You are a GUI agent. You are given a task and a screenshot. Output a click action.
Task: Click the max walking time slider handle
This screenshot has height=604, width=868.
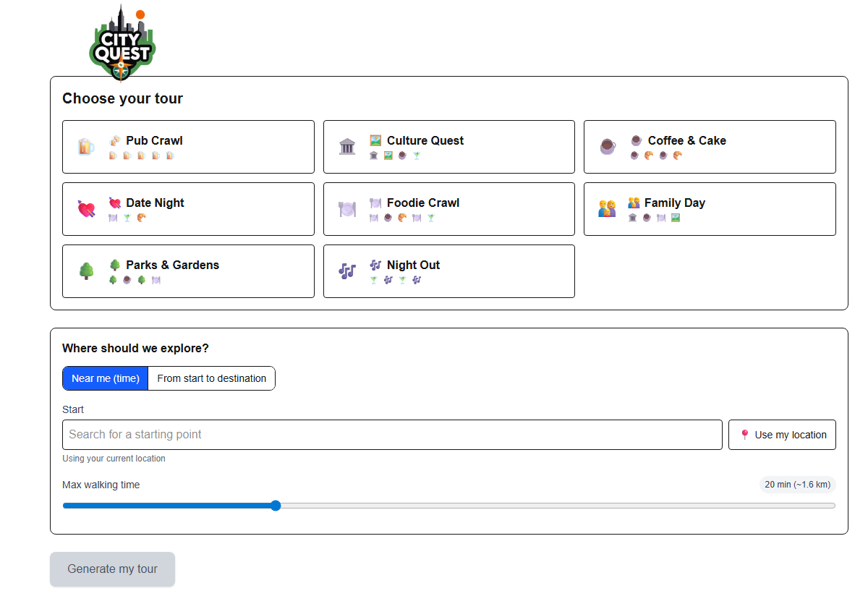[x=276, y=506]
